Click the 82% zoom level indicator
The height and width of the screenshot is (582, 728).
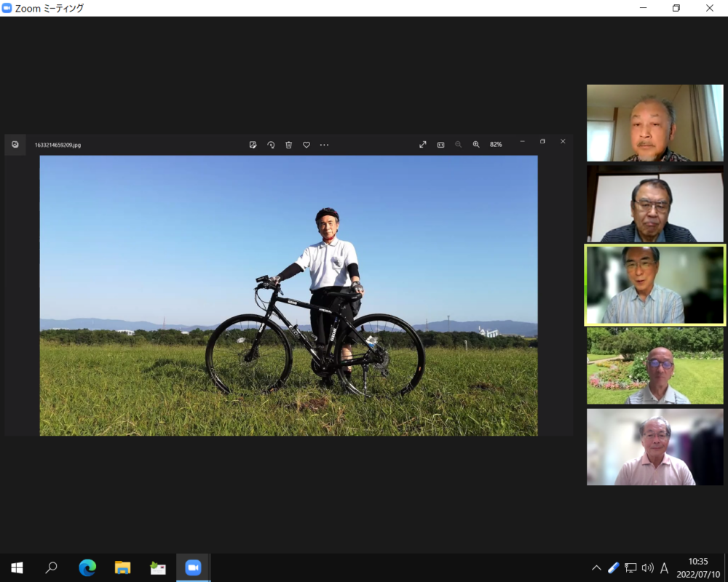[x=496, y=145]
